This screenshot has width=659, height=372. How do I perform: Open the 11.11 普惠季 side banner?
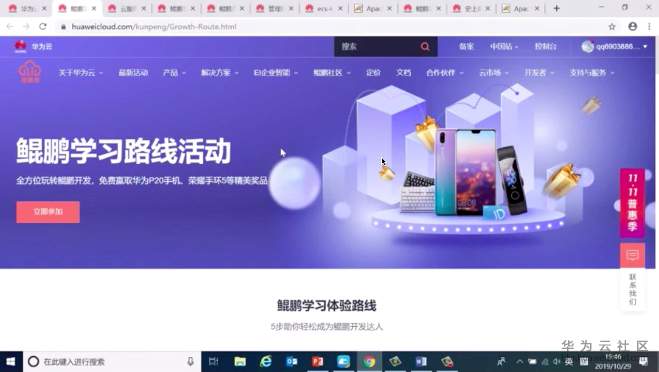point(633,203)
